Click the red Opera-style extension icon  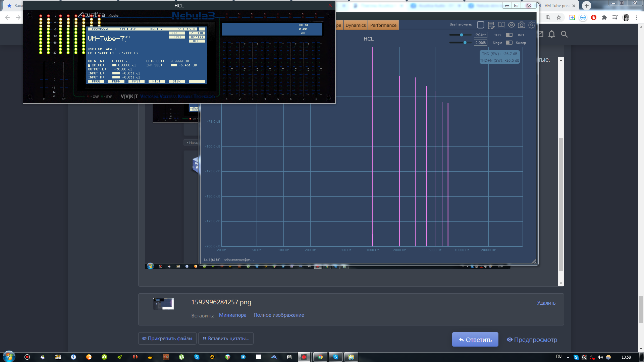pyautogui.click(x=594, y=17)
